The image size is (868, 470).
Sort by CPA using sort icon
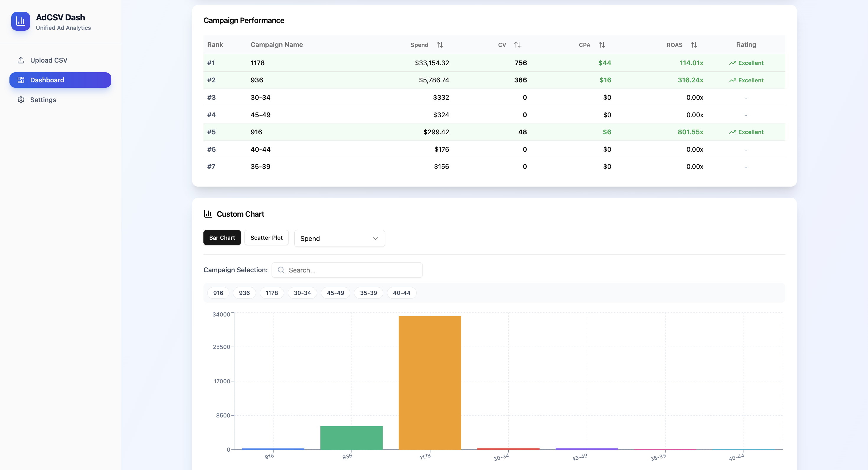click(602, 45)
